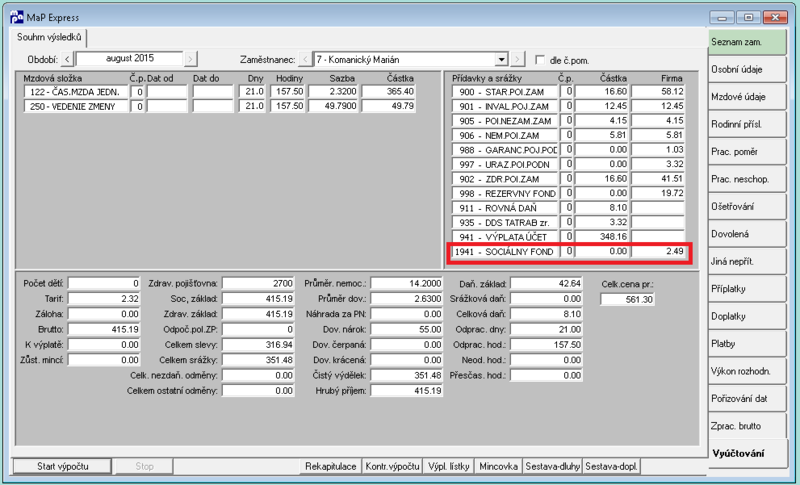Open the Prac. neschop. side tab

[x=747, y=180]
